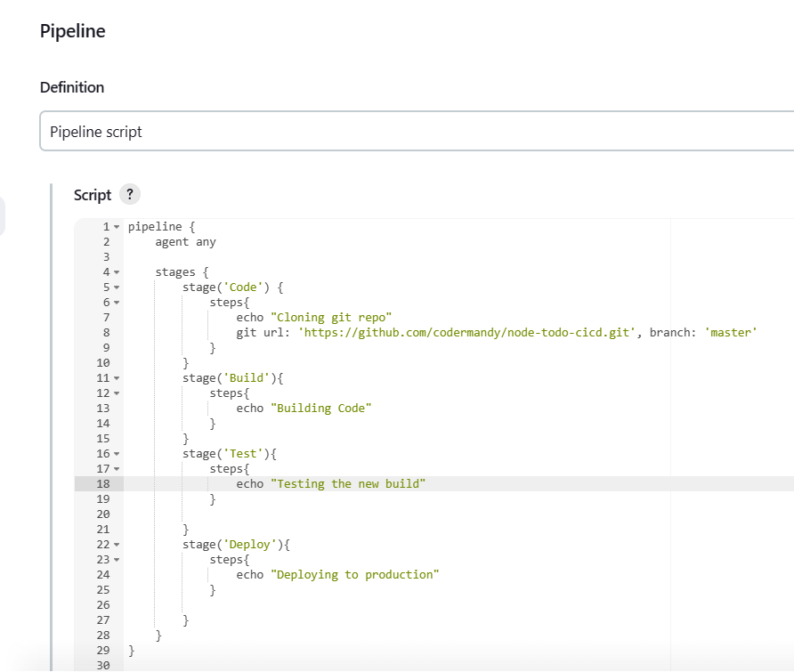This screenshot has width=794, height=672.
Task: Fold the steps block arrow on line 12
Action: (x=117, y=393)
